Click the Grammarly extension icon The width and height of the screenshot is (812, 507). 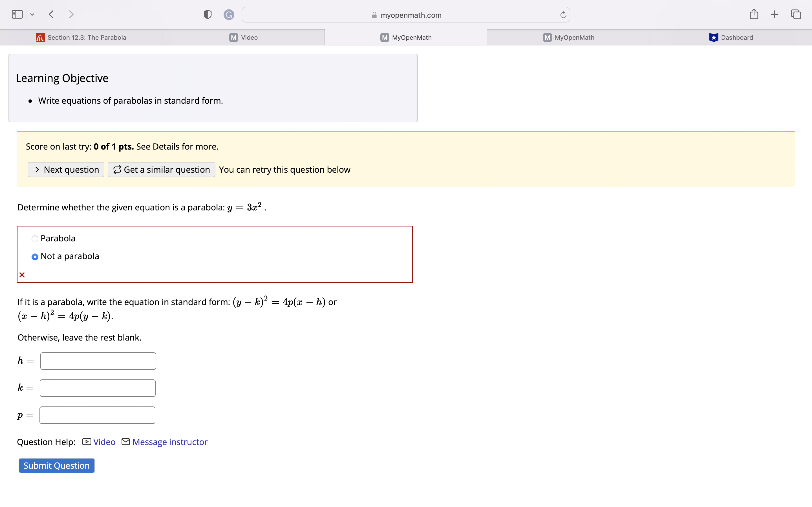tap(228, 14)
